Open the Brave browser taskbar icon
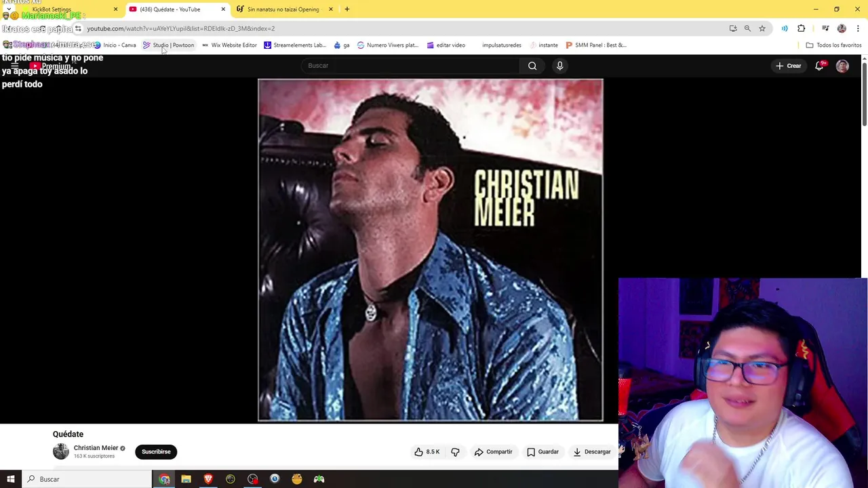The width and height of the screenshot is (868, 488). tap(208, 479)
